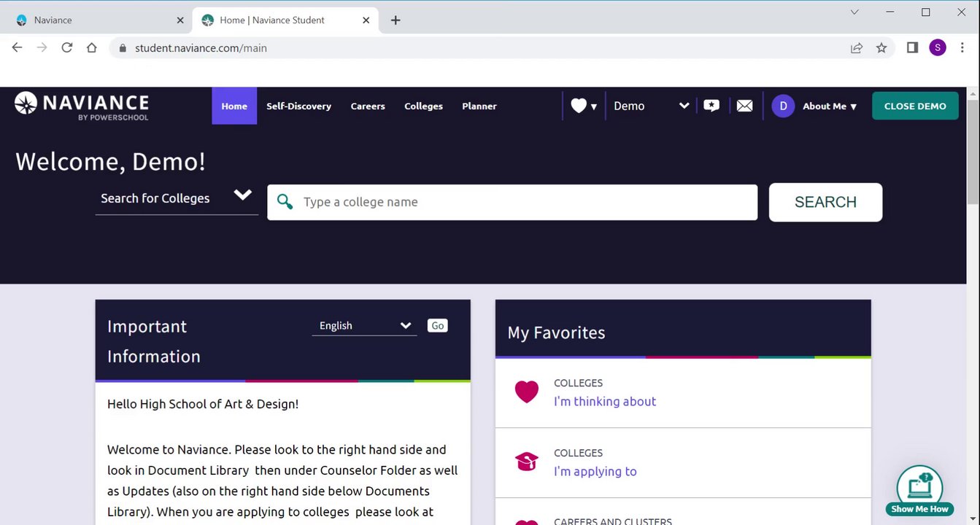Click the SEARCH button
This screenshot has width=980, height=525.
[x=825, y=202]
